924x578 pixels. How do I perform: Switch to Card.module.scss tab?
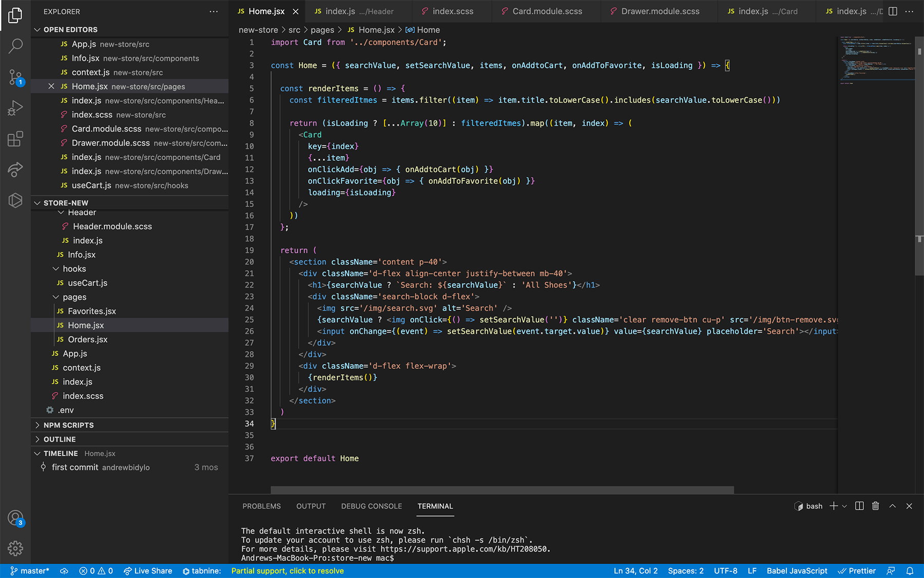coord(546,11)
